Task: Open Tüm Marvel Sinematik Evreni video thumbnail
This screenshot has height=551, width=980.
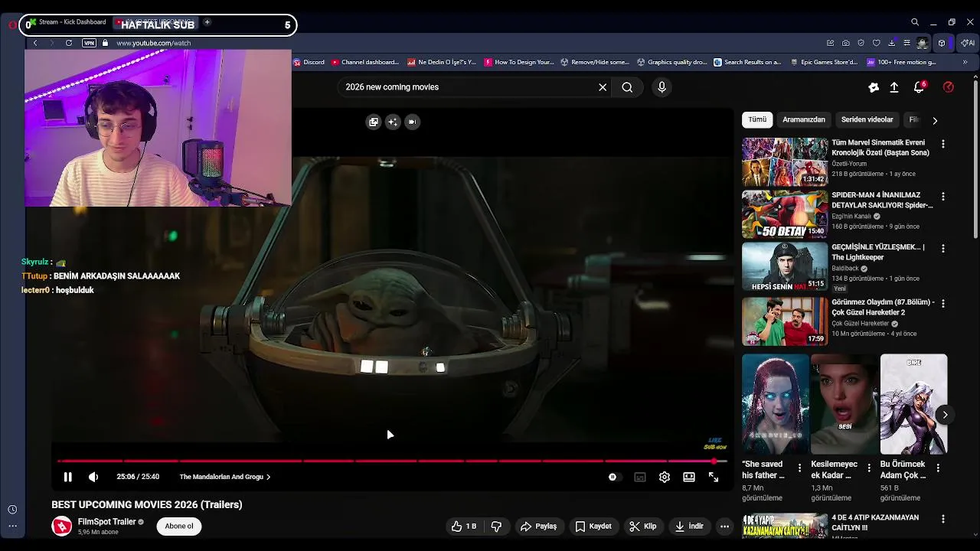Action: click(785, 162)
